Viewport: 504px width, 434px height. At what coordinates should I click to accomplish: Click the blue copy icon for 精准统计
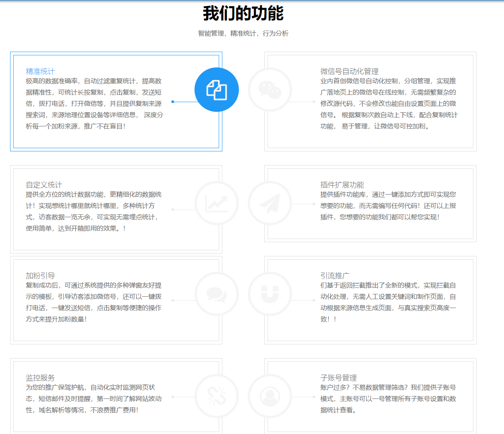coord(217,90)
